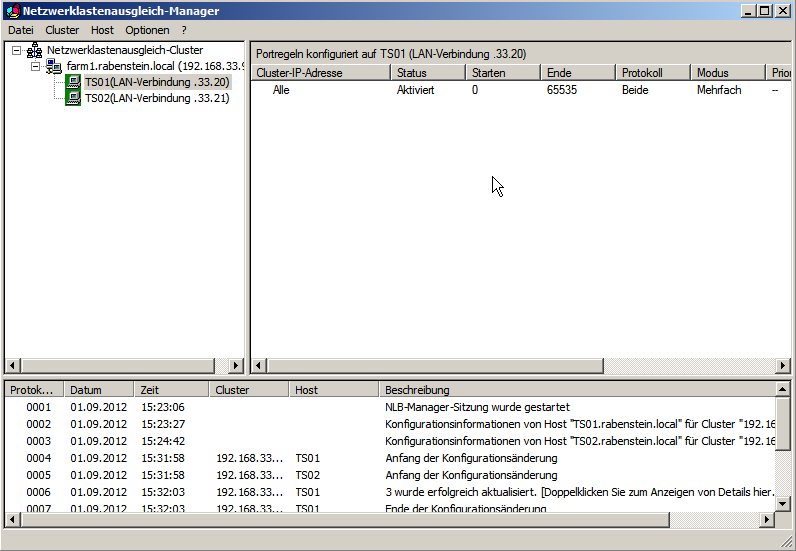Click the TS01 host icon in tree
Viewport: 796px width, 551px height.
(x=73, y=82)
